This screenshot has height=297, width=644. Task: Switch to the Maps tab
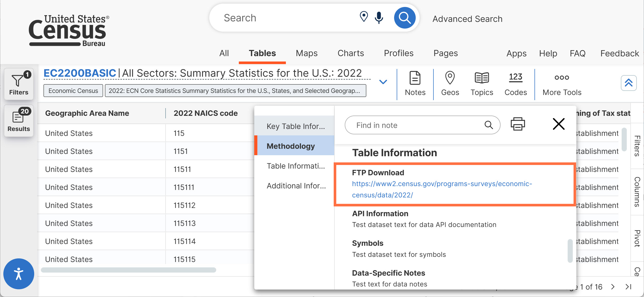pyautogui.click(x=306, y=53)
